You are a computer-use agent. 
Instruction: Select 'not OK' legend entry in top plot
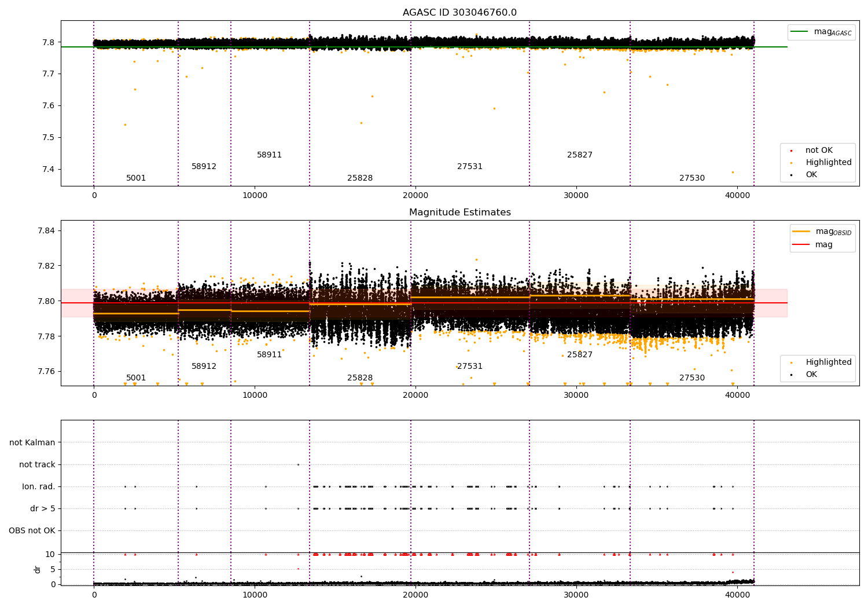pyautogui.click(x=812, y=151)
